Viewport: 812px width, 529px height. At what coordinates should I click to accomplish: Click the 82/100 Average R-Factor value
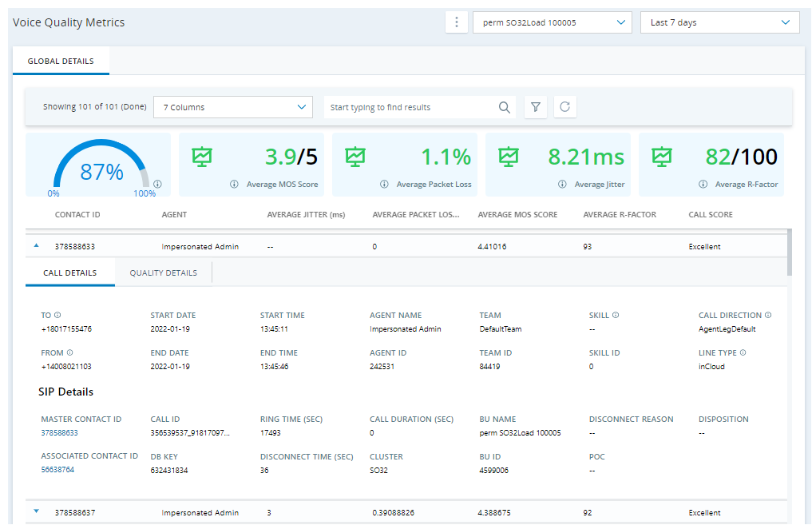pyautogui.click(x=741, y=157)
